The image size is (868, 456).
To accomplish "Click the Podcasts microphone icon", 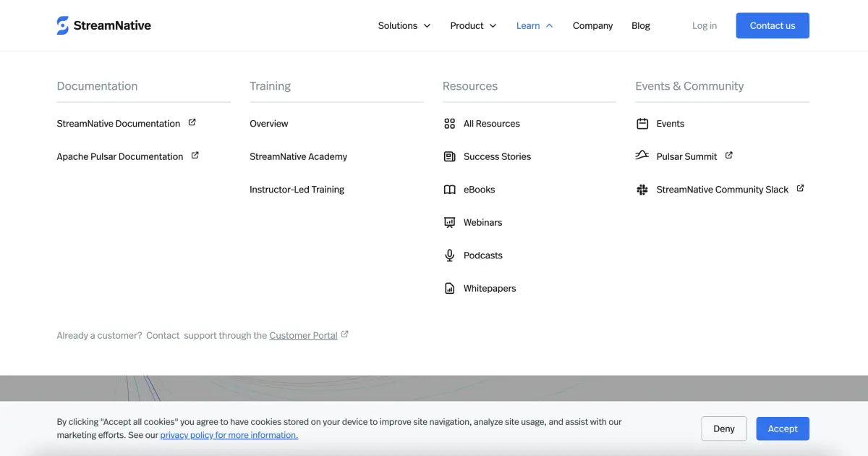I will click(x=449, y=256).
